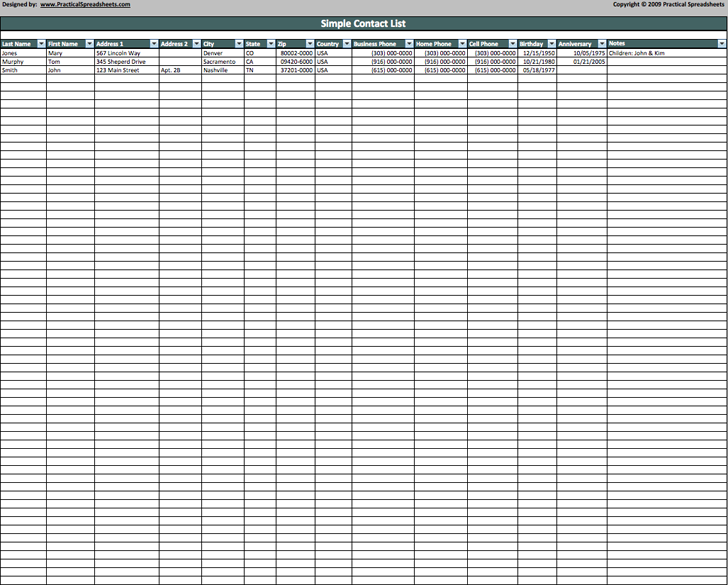Open the Birthday filter dropdown
The width and height of the screenshot is (728, 585).
552,44
